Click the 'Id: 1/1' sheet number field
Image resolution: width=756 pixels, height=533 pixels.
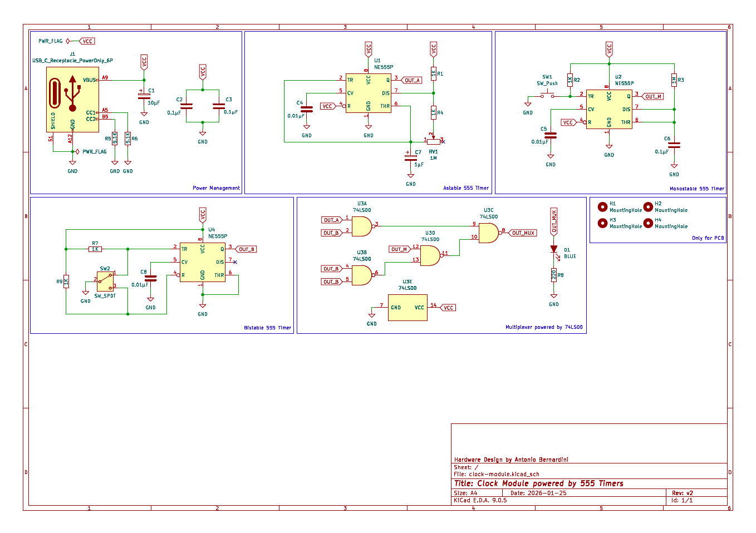pos(682,500)
